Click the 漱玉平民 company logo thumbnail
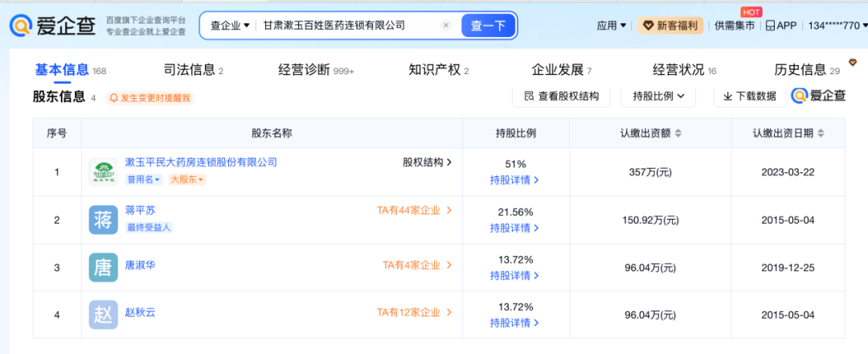The height and width of the screenshot is (354, 868). pos(104,171)
